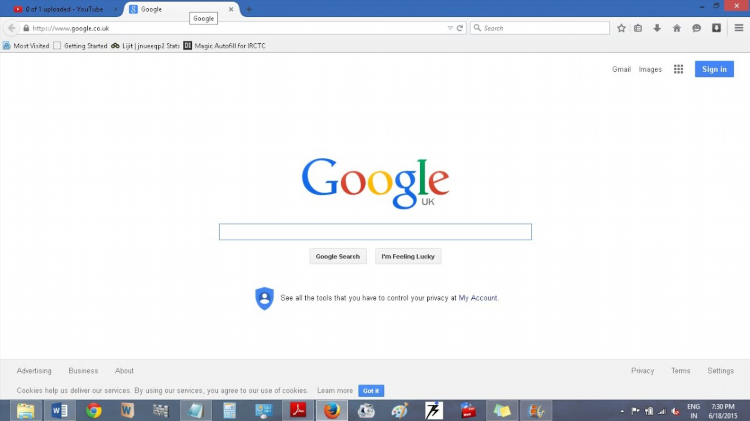Go to the Firefox home icon
Screen dimensions: 750x421
coord(677,28)
